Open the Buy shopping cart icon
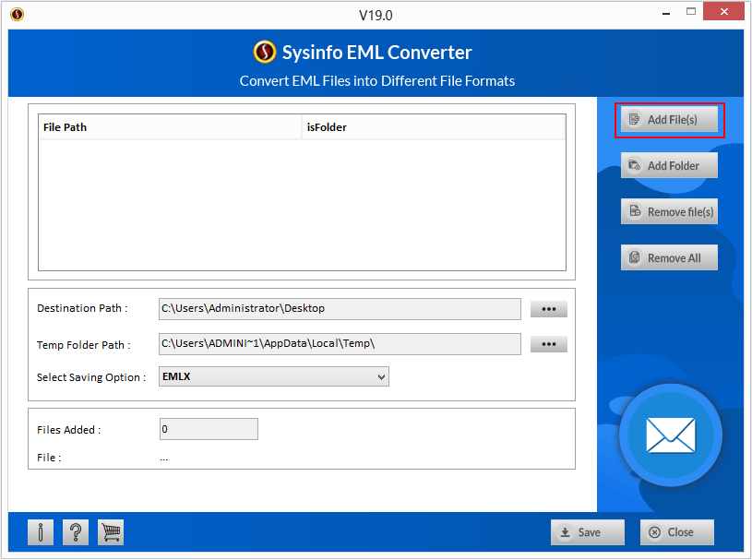Viewport: 752px width, 560px height. click(110, 532)
